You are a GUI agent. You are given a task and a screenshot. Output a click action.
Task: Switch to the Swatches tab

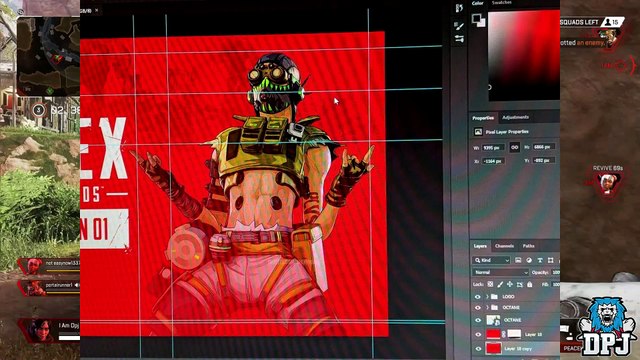pos(502,2)
